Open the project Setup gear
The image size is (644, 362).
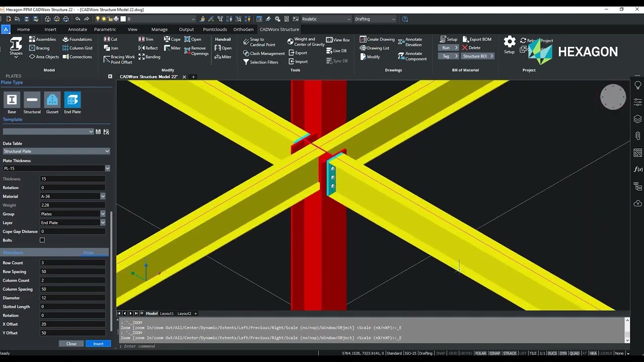[x=510, y=44]
